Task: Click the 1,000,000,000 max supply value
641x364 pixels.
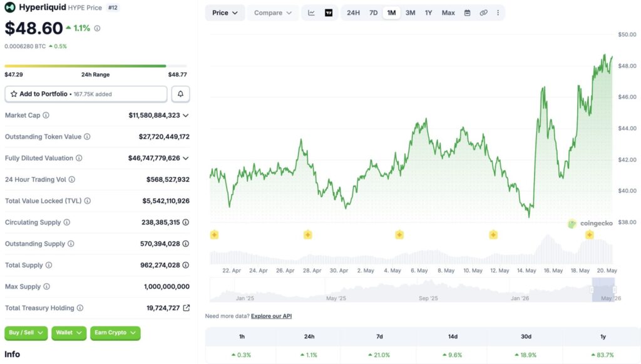Action: (x=167, y=287)
